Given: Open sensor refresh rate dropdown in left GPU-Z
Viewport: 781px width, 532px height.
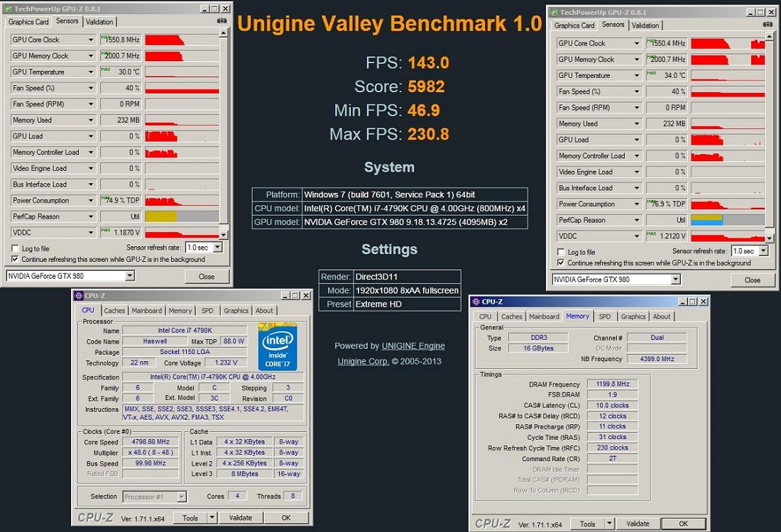Looking at the screenshot, I should 218,248.
